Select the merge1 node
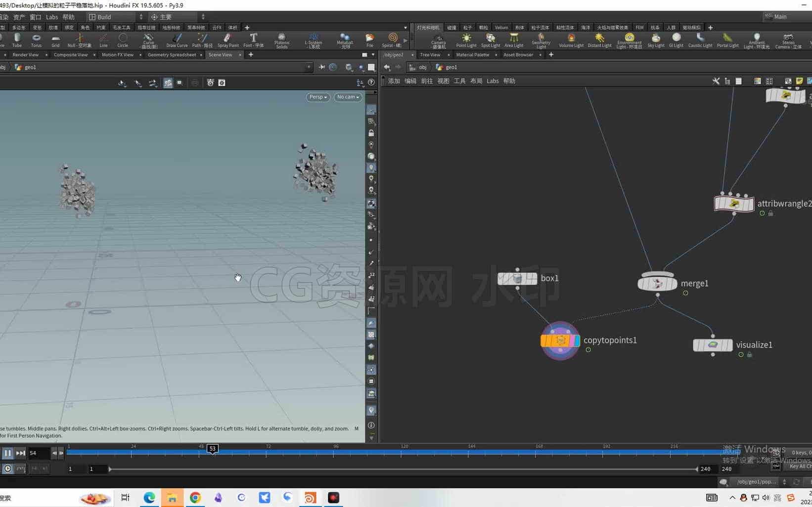The height and width of the screenshot is (507, 812). click(x=657, y=283)
